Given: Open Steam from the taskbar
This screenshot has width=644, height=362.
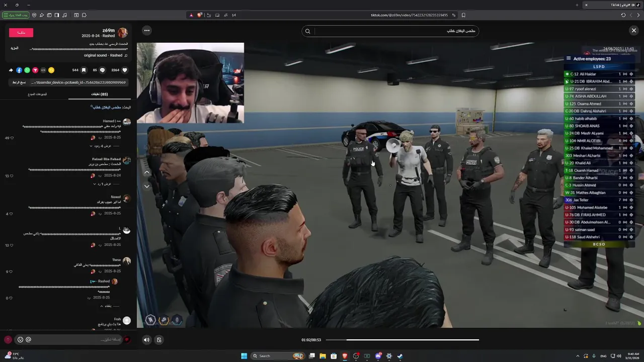Looking at the screenshot, I should [400, 356].
